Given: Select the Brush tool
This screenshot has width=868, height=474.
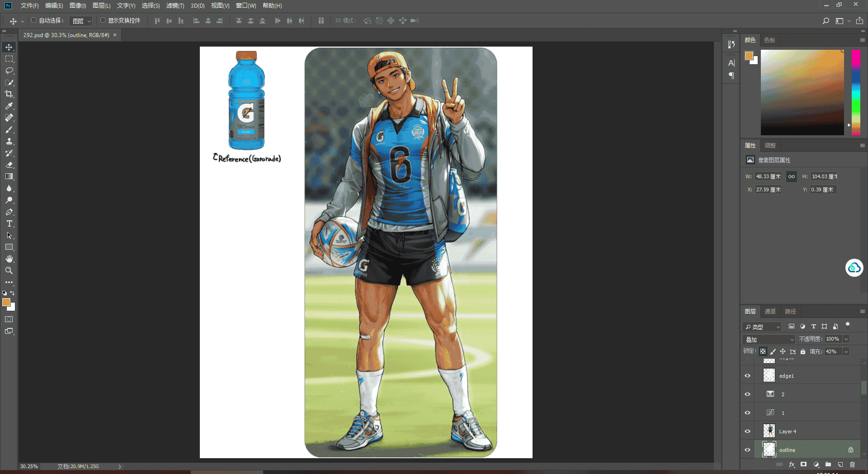Looking at the screenshot, I should tap(9, 129).
